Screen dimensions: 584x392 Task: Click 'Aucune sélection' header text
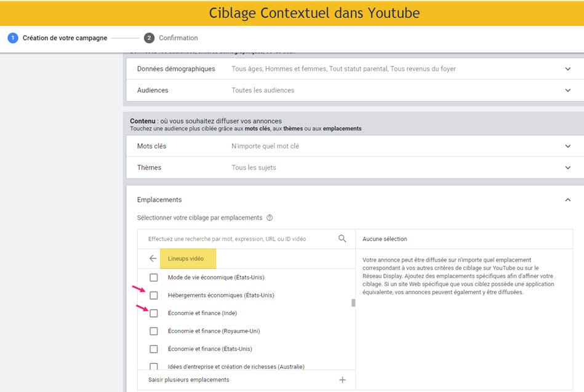point(385,239)
